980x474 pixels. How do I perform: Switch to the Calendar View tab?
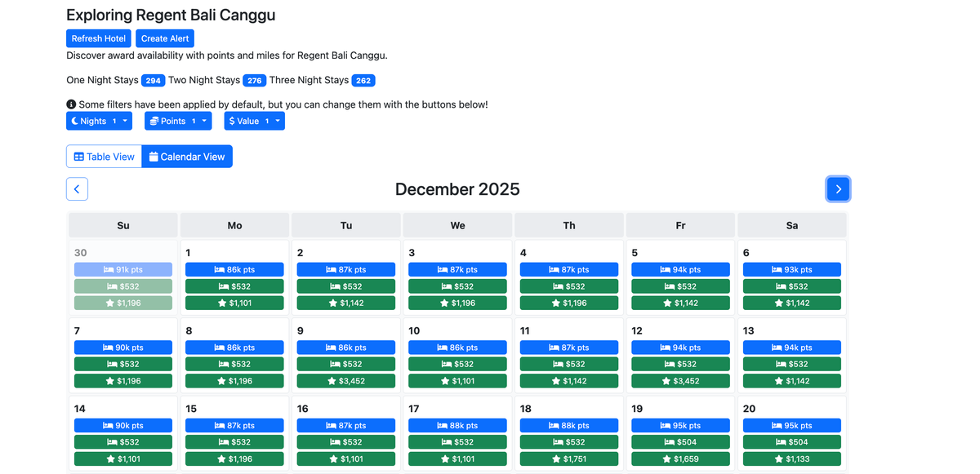click(187, 157)
